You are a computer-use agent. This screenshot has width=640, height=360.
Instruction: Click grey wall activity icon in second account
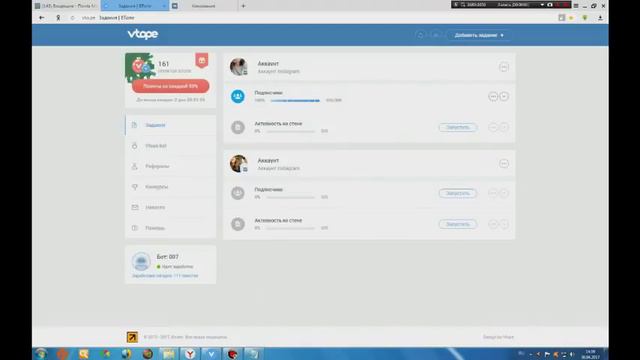(x=238, y=224)
